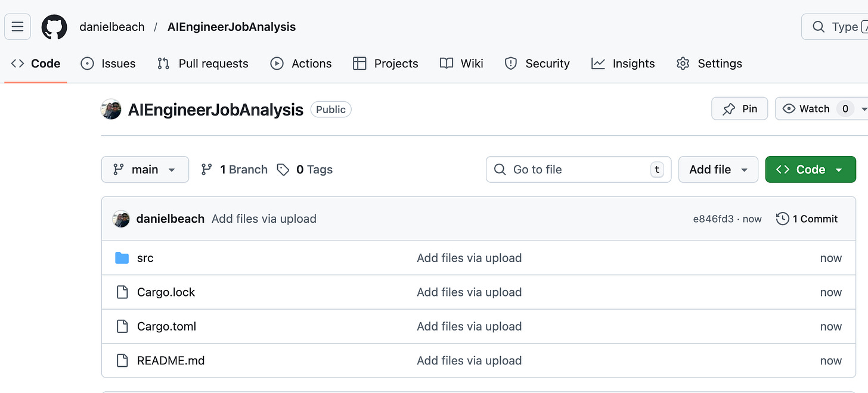This screenshot has height=393, width=868.
Task: Open danielbeach profile from breadcrumb
Action: coord(112,27)
